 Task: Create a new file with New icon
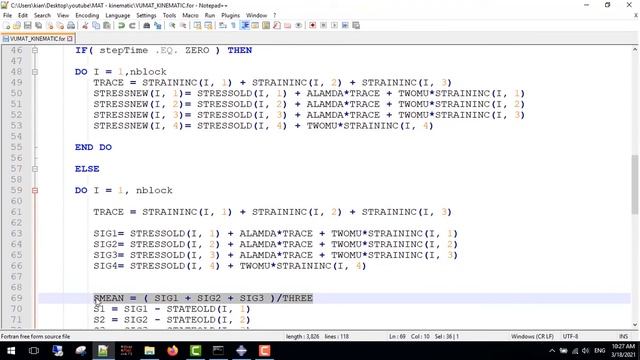point(6,25)
